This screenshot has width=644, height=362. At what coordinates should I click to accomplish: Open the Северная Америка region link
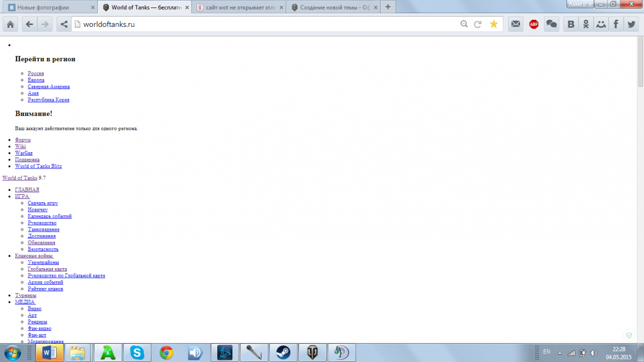[49, 86]
